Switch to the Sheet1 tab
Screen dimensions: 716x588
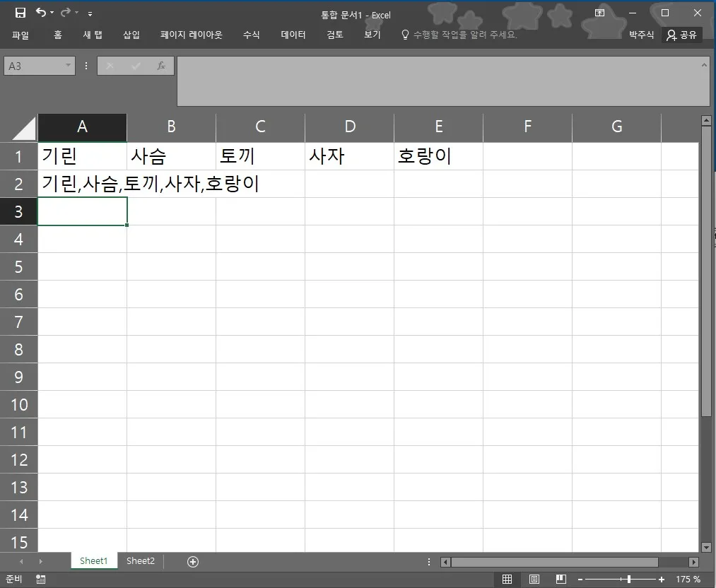93,560
